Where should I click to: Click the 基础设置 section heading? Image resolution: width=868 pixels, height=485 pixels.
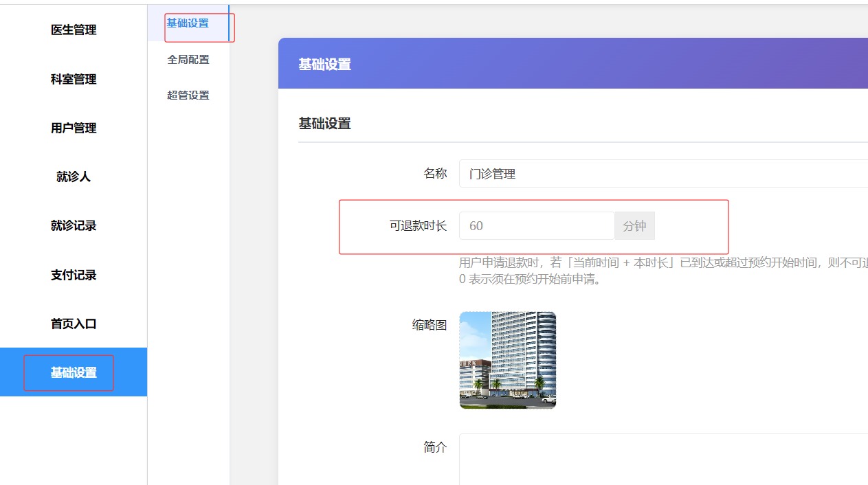(x=324, y=124)
